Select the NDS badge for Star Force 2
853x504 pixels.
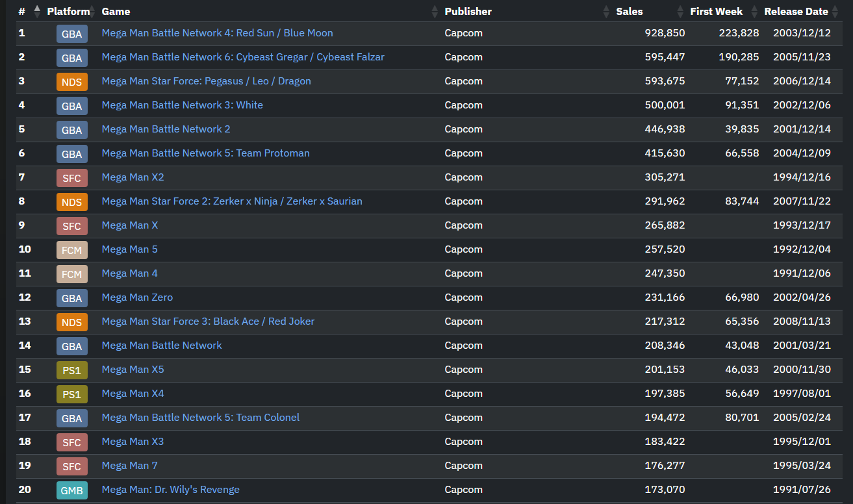[72, 202]
